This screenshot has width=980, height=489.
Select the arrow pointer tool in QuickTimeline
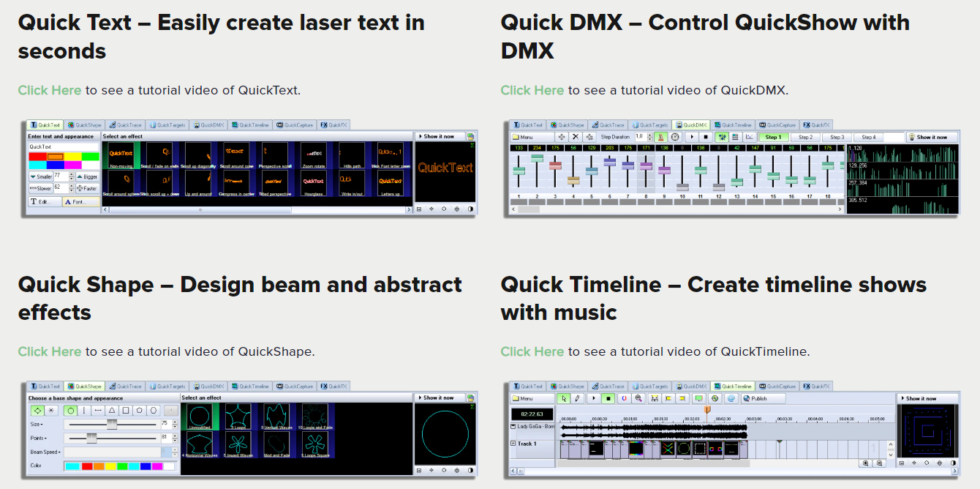563,398
